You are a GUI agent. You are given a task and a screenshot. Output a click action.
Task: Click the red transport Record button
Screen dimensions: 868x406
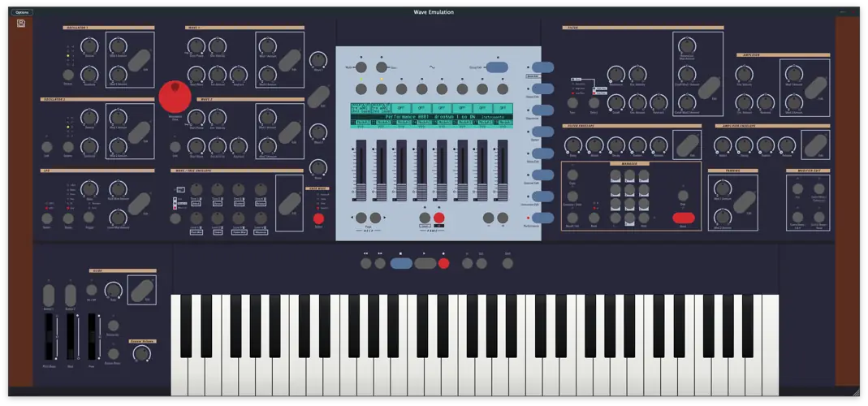pos(444,263)
